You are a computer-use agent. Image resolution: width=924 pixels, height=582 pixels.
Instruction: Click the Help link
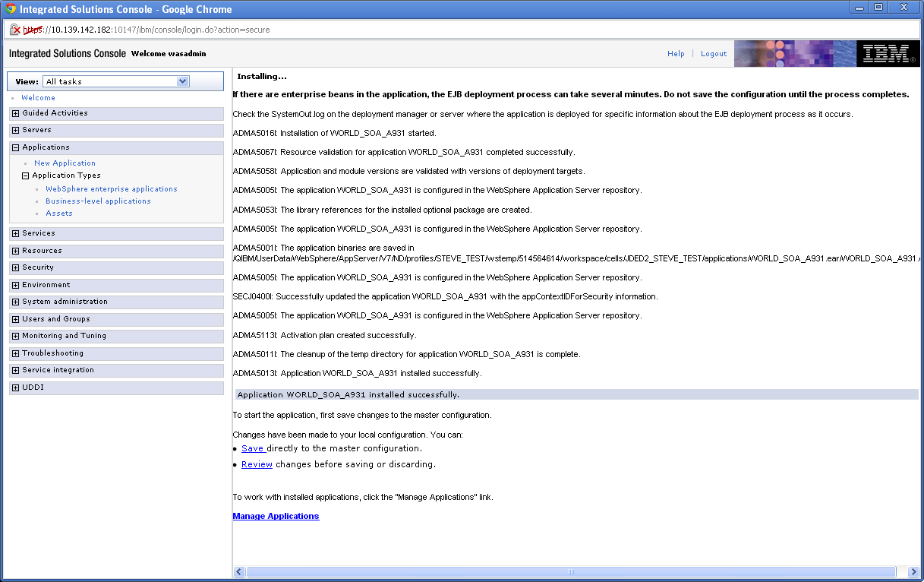click(676, 54)
